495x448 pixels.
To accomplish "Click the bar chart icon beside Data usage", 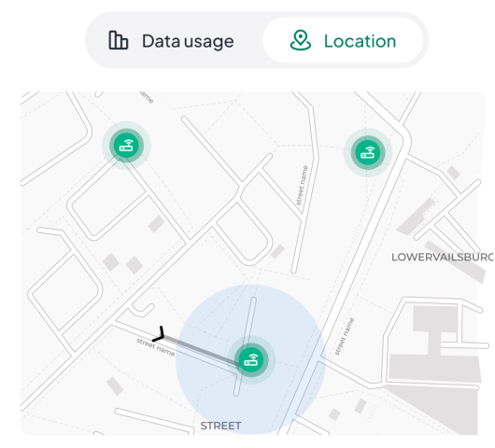I will tap(119, 40).
